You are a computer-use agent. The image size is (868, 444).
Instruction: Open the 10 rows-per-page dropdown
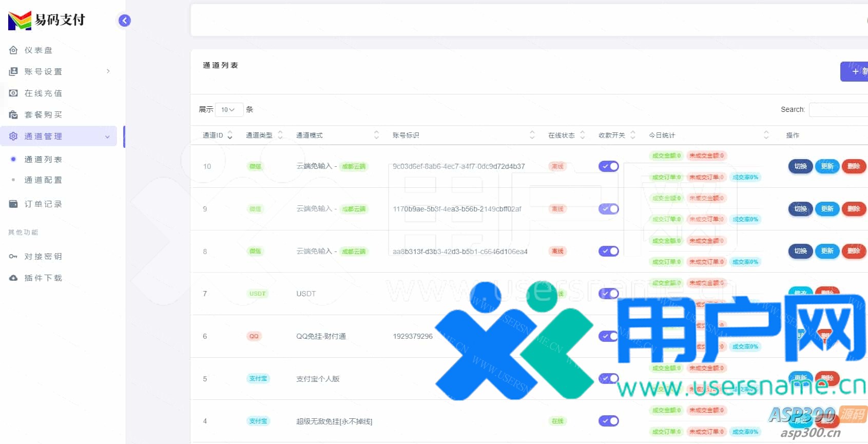[228, 109]
